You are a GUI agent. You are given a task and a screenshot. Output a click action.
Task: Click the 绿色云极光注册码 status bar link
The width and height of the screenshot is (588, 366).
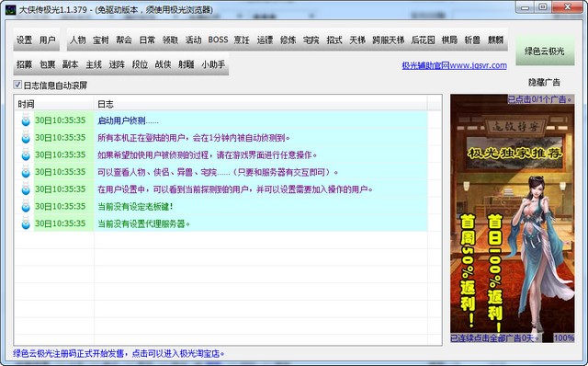[x=119, y=354]
